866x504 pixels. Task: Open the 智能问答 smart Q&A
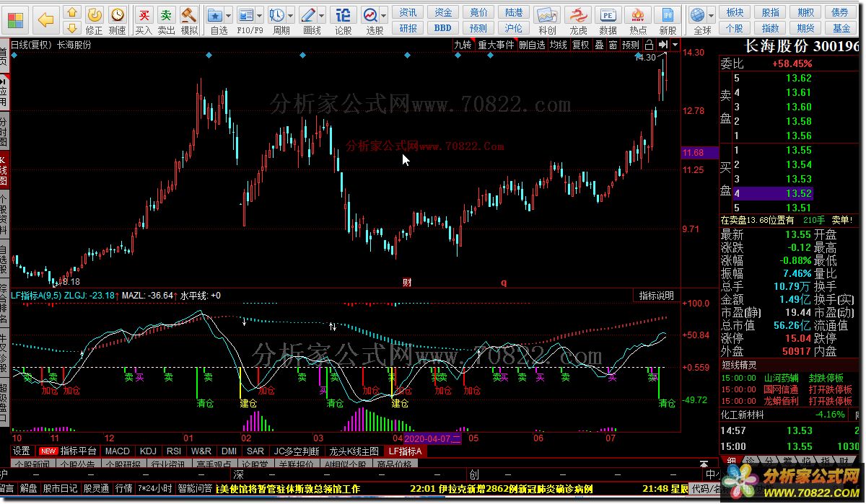coord(194,489)
